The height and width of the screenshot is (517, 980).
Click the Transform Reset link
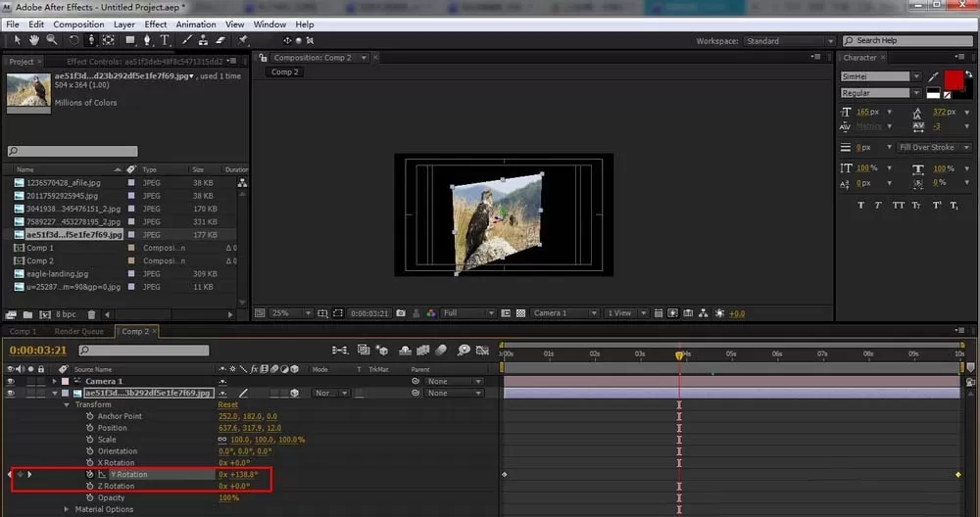coord(227,404)
